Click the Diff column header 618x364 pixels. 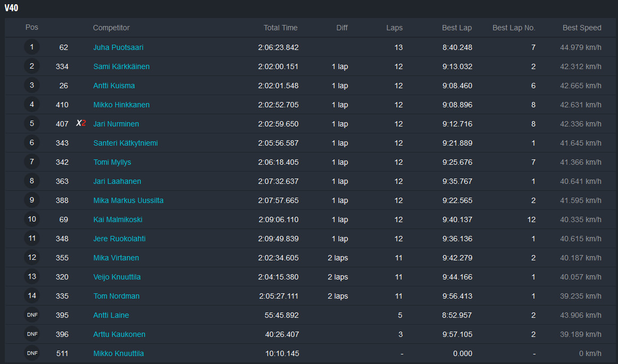pyautogui.click(x=342, y=28)
